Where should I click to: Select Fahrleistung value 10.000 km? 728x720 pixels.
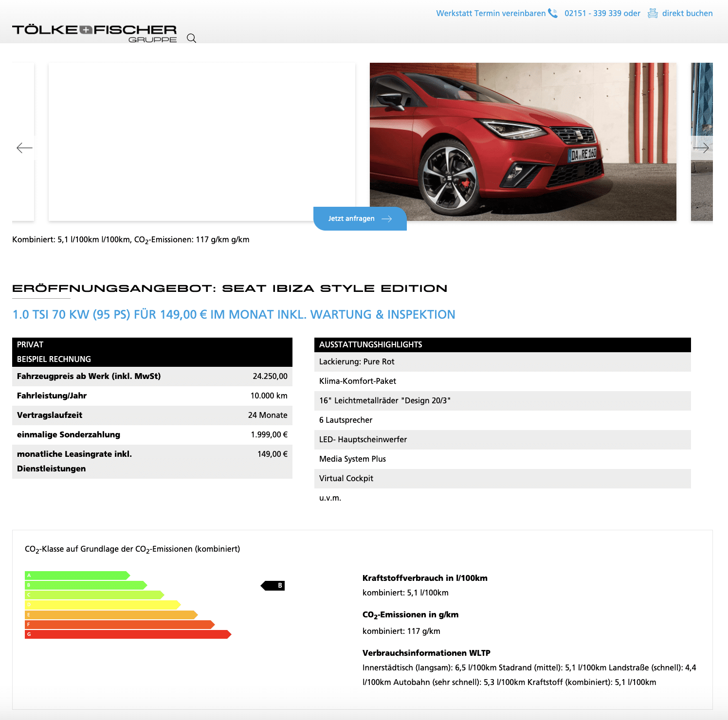[269, 396]
